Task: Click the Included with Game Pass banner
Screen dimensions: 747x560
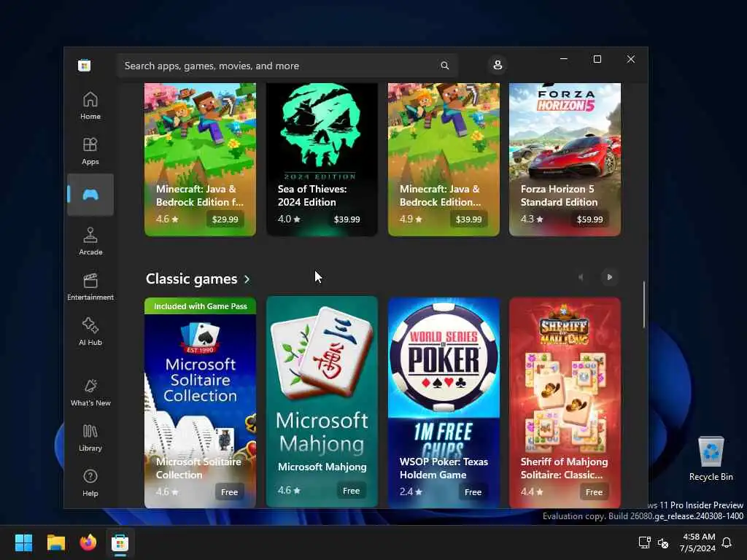Action: (200, 306)
